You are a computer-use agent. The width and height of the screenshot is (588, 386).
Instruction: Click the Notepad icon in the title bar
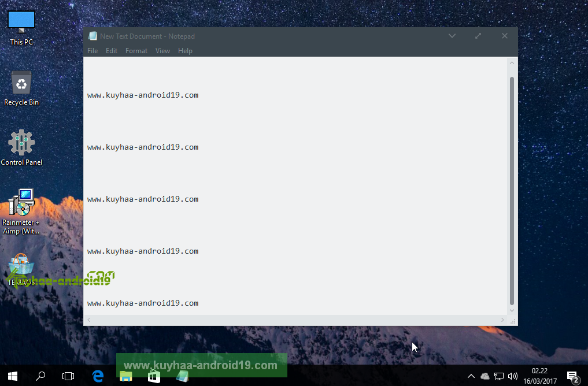click(x=93, y=36)
